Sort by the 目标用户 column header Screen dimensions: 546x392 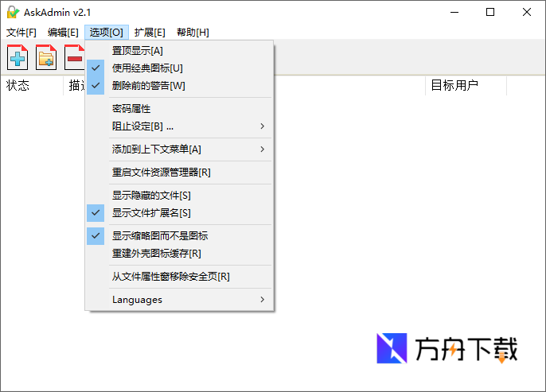tap(466, 85)
